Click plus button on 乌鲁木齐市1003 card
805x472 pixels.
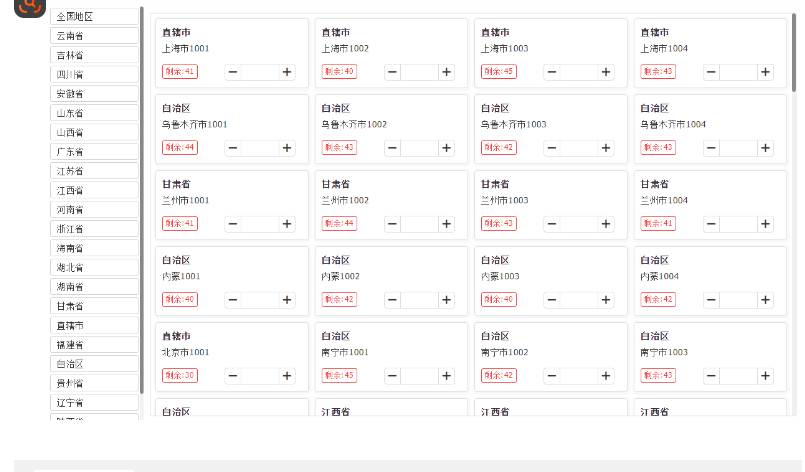pyautogui.click(x=606, y=148)
